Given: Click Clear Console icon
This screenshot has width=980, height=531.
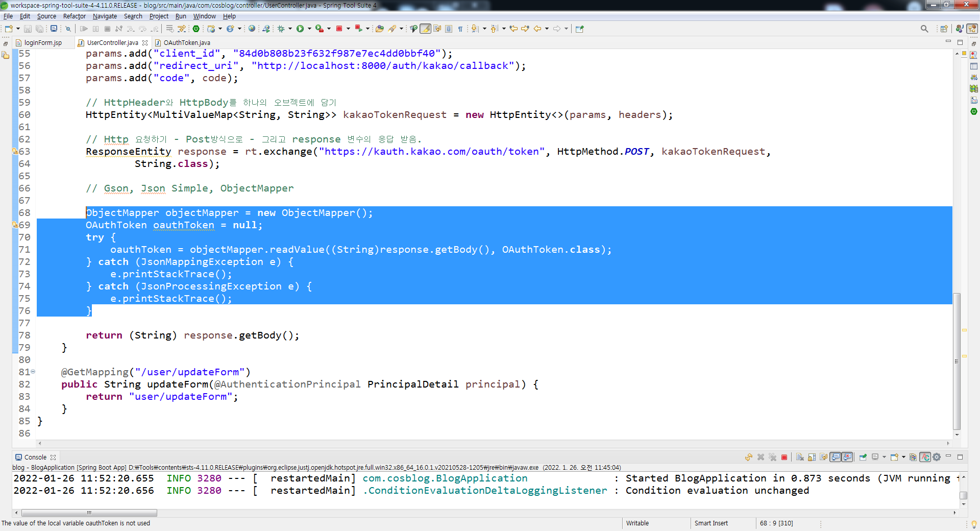Looking at the screenshot, I should pos(800,457).
